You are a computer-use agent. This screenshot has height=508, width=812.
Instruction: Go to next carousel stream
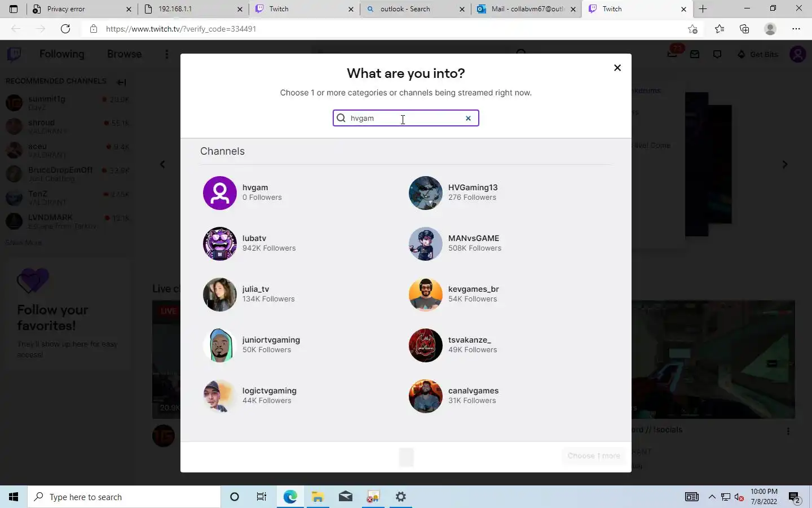785,164
